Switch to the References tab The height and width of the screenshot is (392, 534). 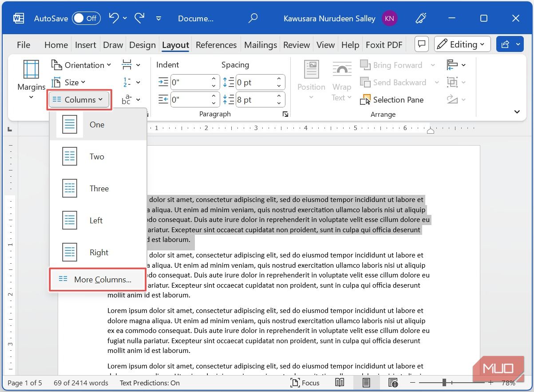click(x=216, y=44)
